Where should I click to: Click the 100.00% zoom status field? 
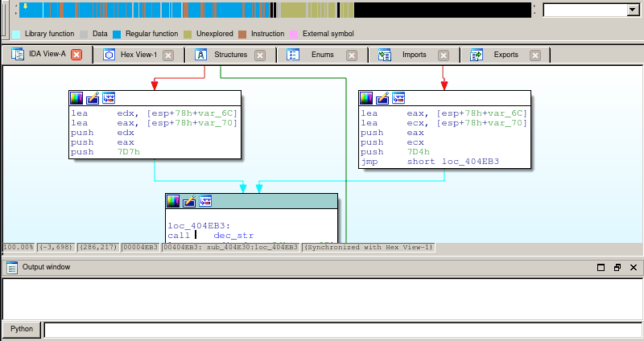click(19, 248)
